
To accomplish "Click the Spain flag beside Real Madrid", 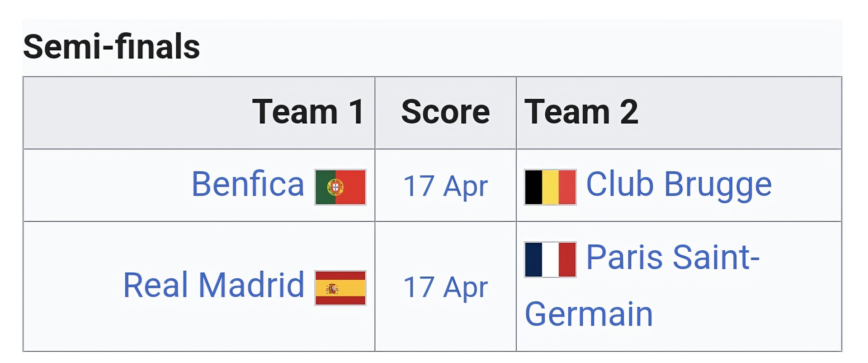I will 340,288.
